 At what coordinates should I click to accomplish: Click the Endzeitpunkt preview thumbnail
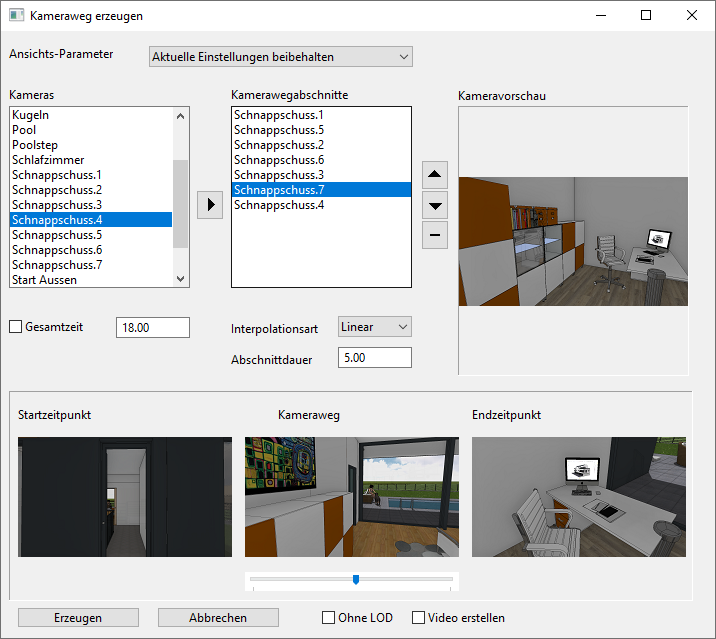(579, 497)
